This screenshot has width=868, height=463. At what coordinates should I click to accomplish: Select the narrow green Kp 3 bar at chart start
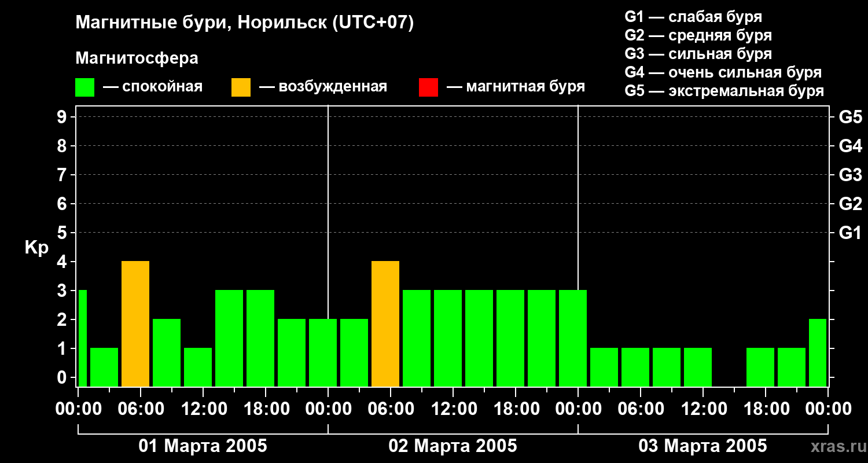tap(82, 338)
